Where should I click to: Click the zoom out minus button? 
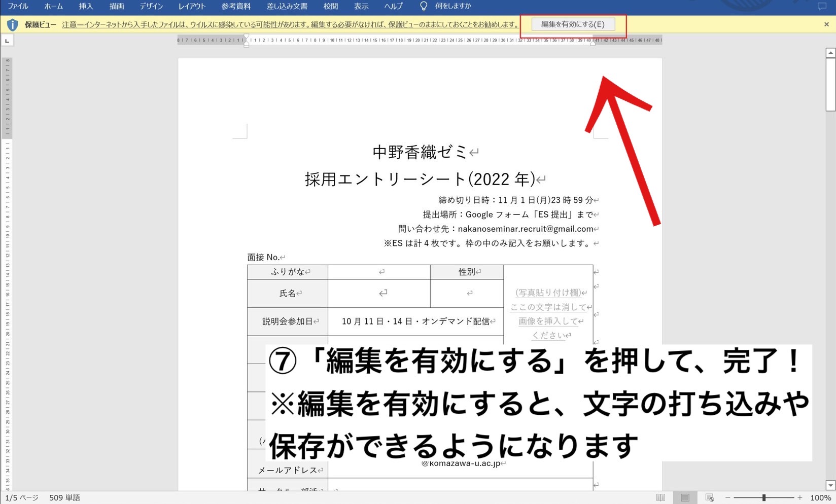(727, 498)
